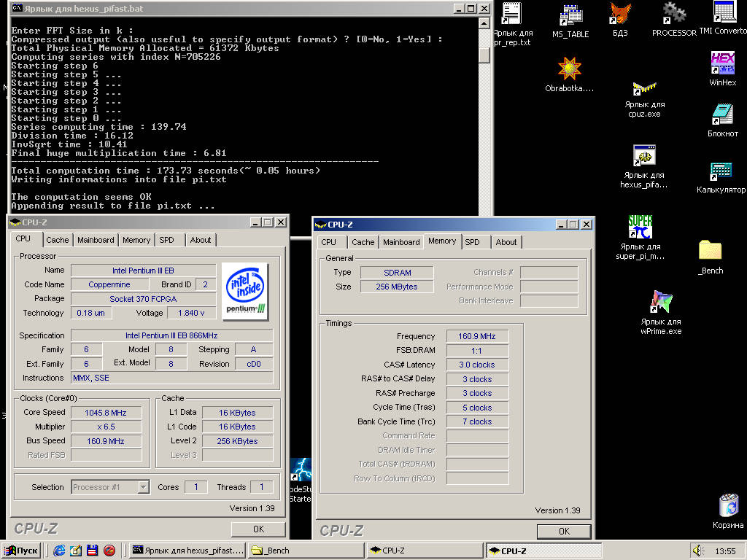Click the Total computation time line in console
The width and height of the screenshot is (747, 560).
click(166, 171)
